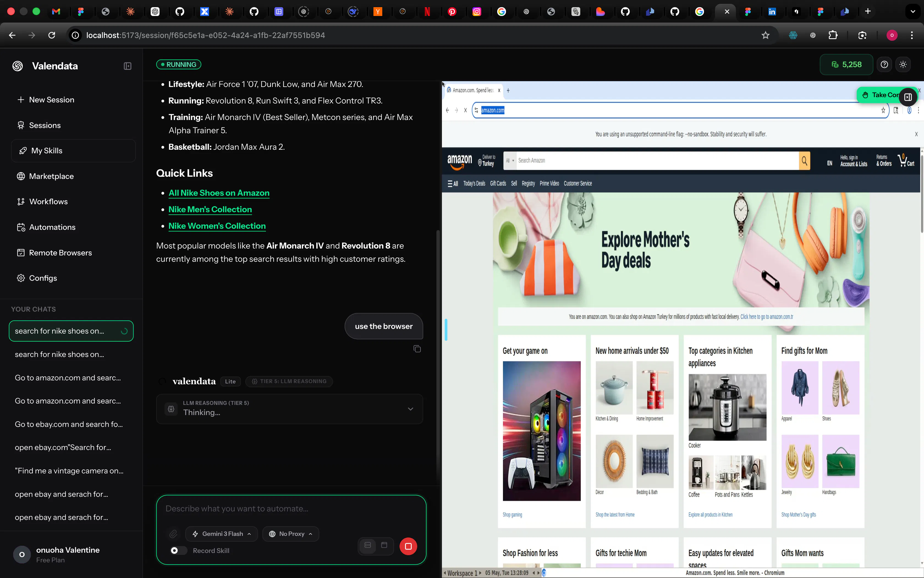The width and height of the screenshot is (924, 578).
Task: Open Today's Deals on Amazon
Action: (474, 184)
